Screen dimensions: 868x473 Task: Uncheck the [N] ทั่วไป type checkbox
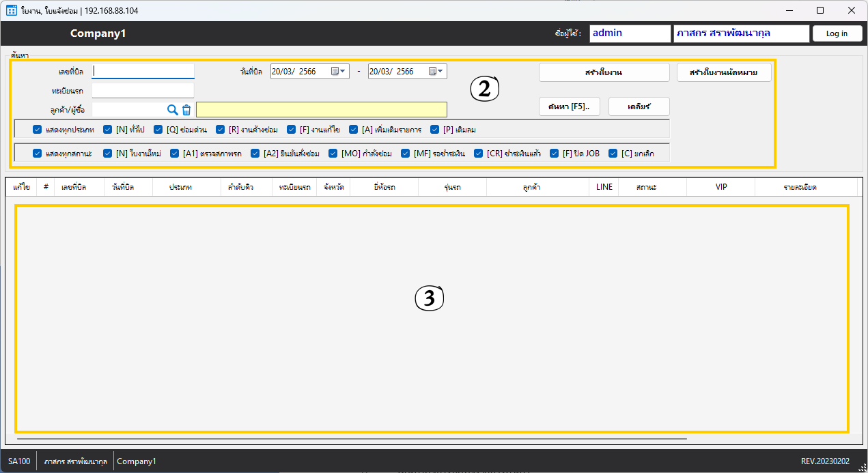coord(108,130)
